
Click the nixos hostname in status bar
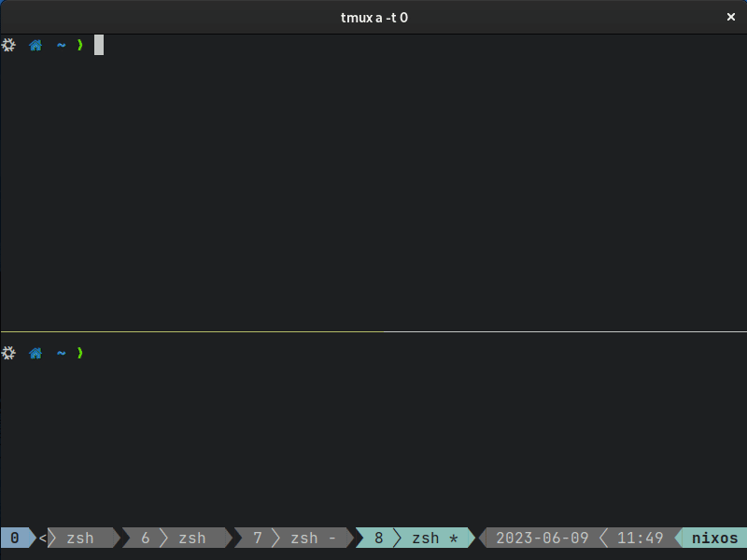[x=714, y=538]
